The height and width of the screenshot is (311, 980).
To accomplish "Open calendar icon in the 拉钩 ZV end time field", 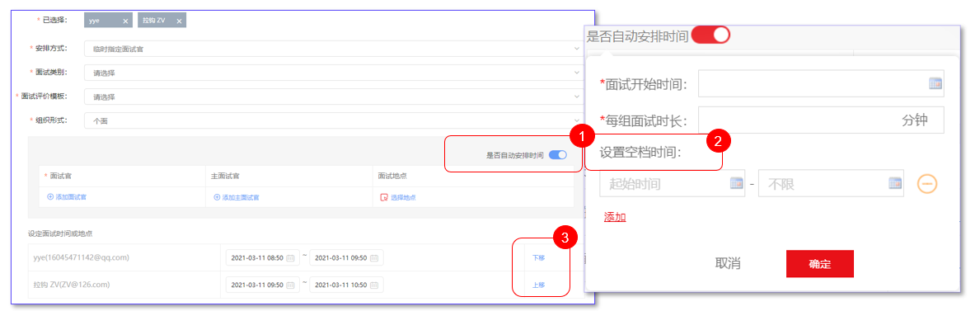I will (x=374, y=285).
